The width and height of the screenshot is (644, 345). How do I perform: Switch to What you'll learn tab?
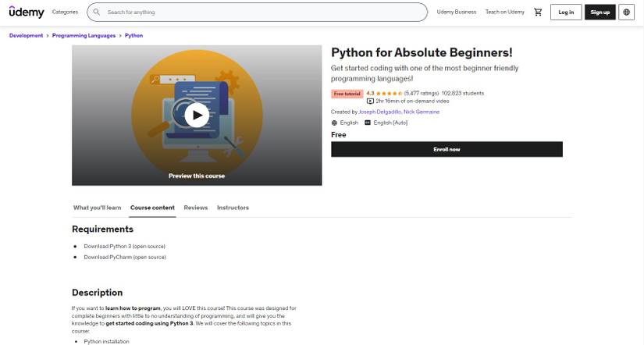click(x=98, y=208)
